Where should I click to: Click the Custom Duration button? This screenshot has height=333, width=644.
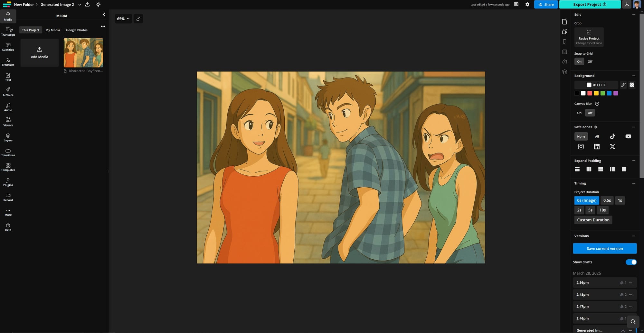593,220
